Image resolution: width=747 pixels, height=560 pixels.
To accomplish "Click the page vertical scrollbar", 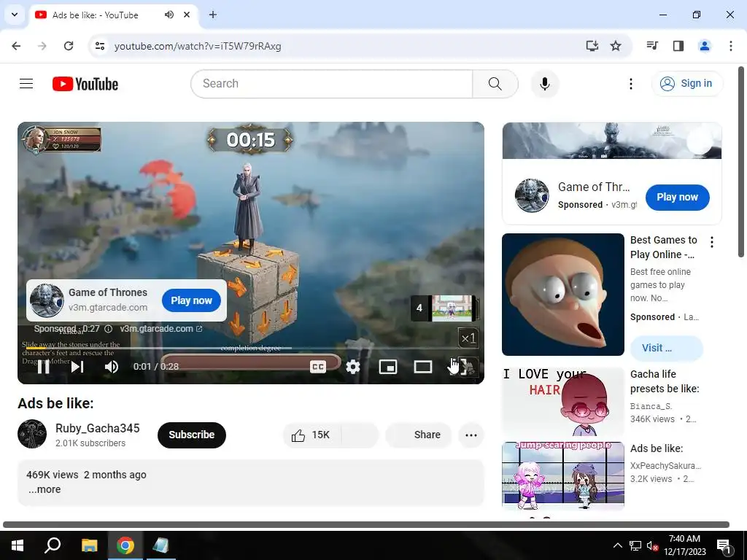I will pyautogui.click(x=741, y=162).
